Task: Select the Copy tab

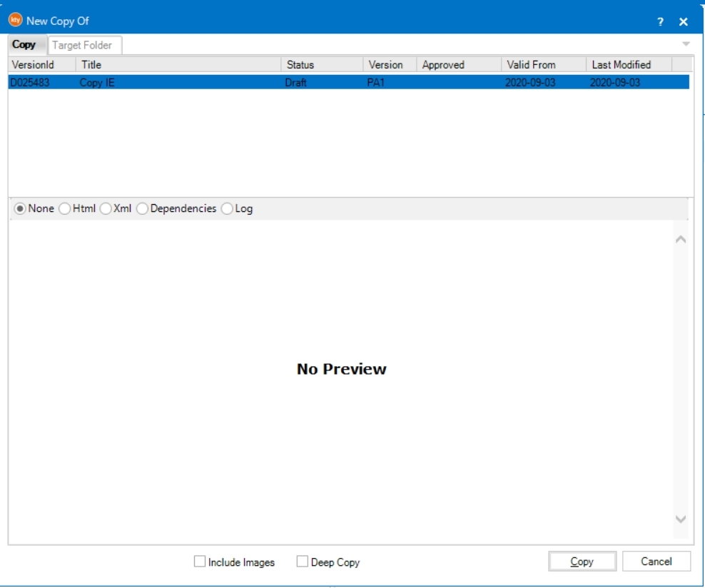Action: (x=24, y=44)
